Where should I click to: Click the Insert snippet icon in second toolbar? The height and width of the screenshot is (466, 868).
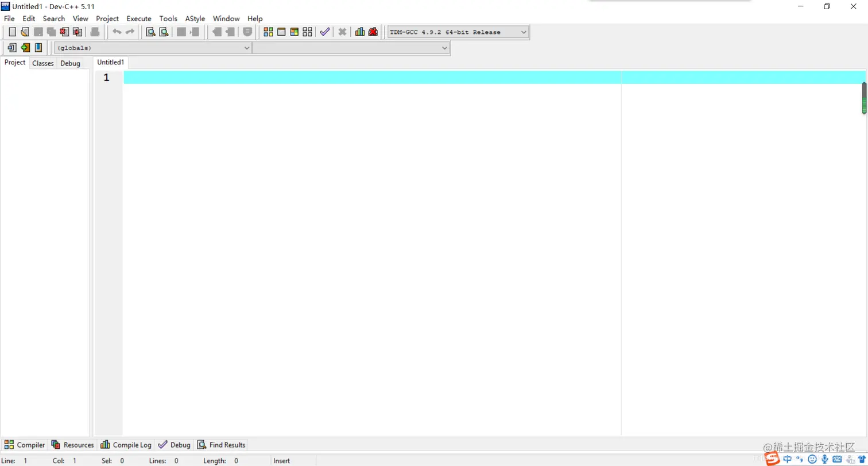(12, 48)
